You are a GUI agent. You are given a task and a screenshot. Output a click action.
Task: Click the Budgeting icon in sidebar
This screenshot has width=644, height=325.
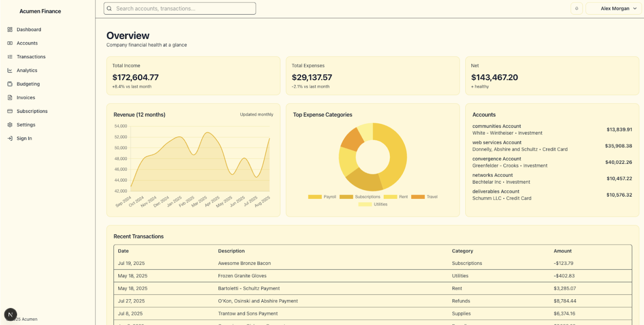[10, 84]
